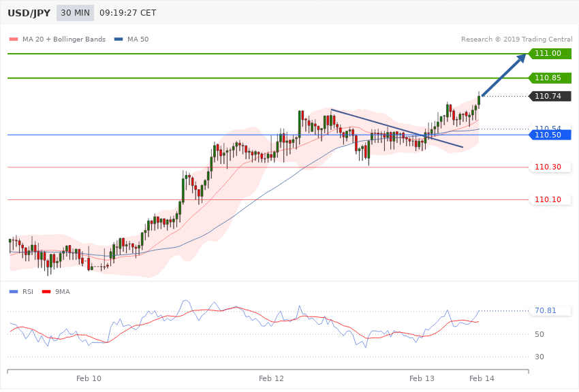Click the MA 20 + Bollinger Bands legend label
Viewport: 579px width, 392px height.
point(64,39)
